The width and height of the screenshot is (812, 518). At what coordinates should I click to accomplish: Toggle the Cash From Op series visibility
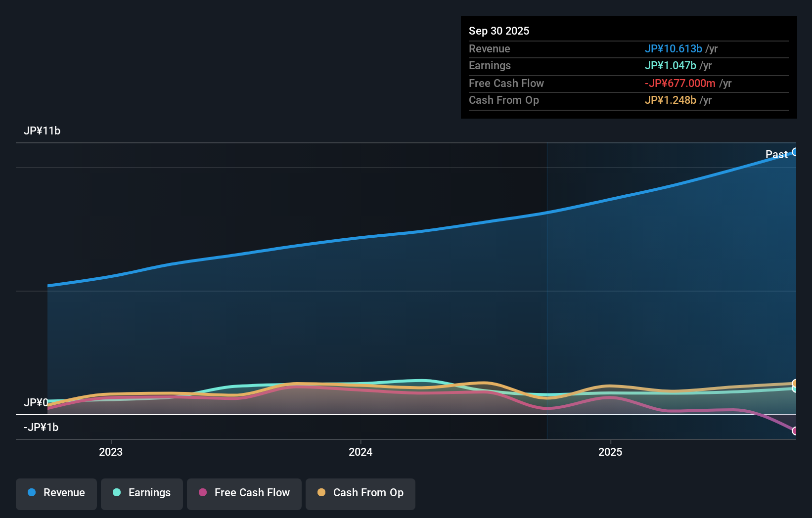(360, 494)
